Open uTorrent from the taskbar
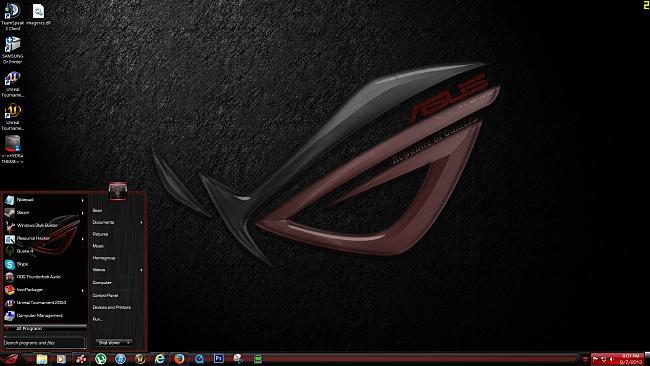 101,359
